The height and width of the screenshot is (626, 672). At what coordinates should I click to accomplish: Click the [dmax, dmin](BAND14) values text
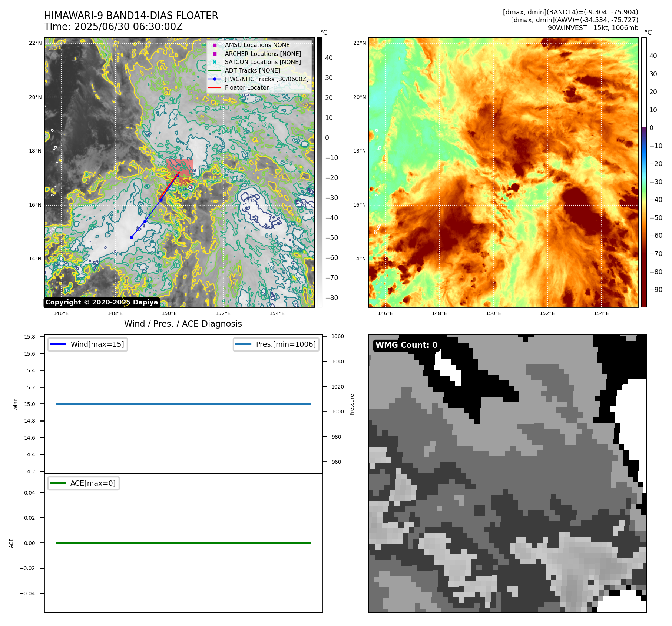(x=570, y=12)
